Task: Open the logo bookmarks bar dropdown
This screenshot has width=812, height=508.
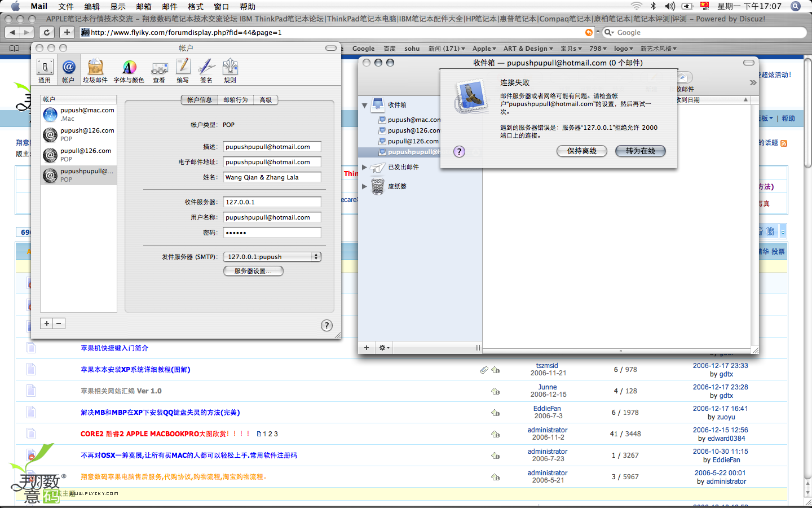Action: [x=624, y=49]
